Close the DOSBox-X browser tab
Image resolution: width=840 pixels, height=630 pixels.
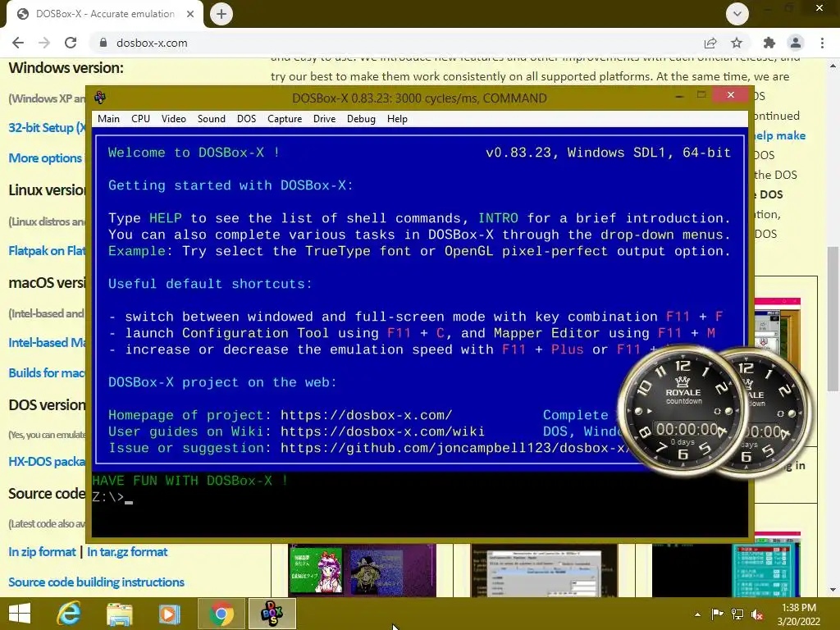pyautogui.click(x=190, y=14)
